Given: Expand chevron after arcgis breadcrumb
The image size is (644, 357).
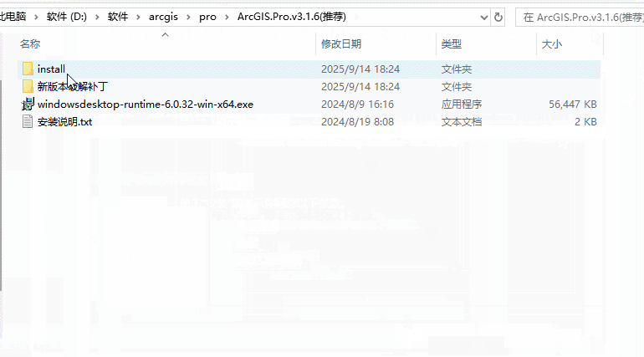Looking at the screenshot, I should 188,17.
